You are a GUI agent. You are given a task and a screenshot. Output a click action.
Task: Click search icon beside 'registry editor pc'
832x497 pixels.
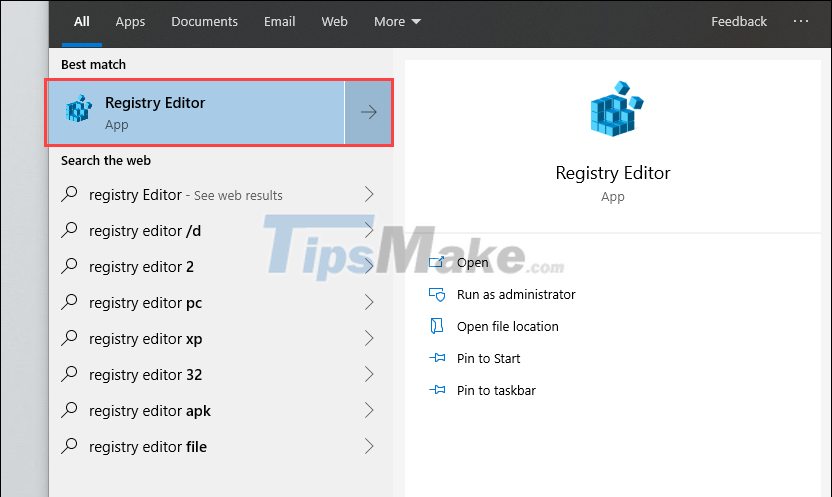(70, 302)
